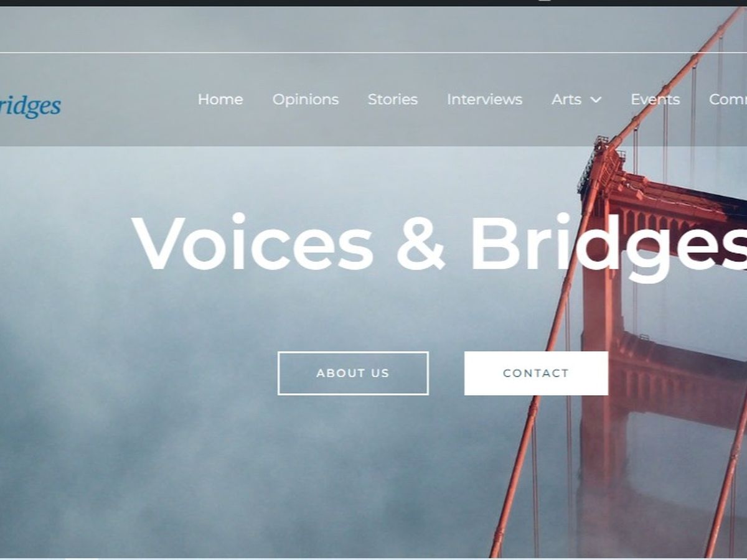Expand the Arts submenu chevron arrow
This screenshot has width=747, height=560.
596,100
